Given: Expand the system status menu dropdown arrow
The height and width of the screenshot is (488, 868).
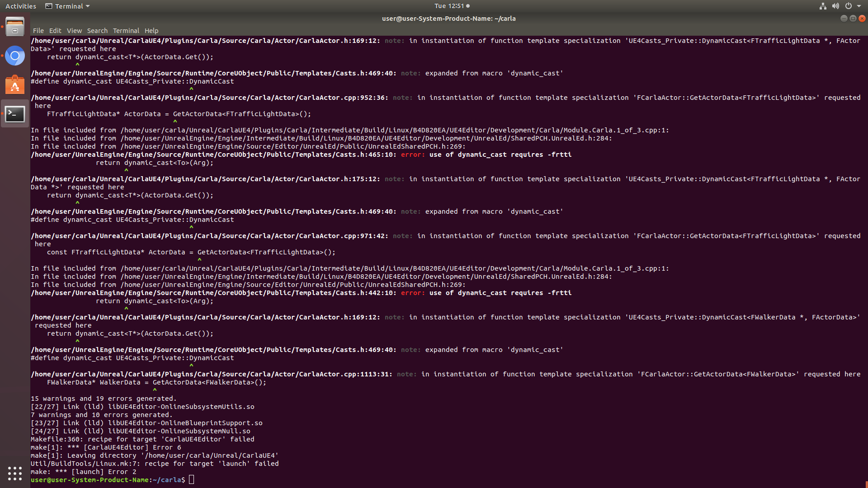Looking at the screenshot, I should click(859, 6).
